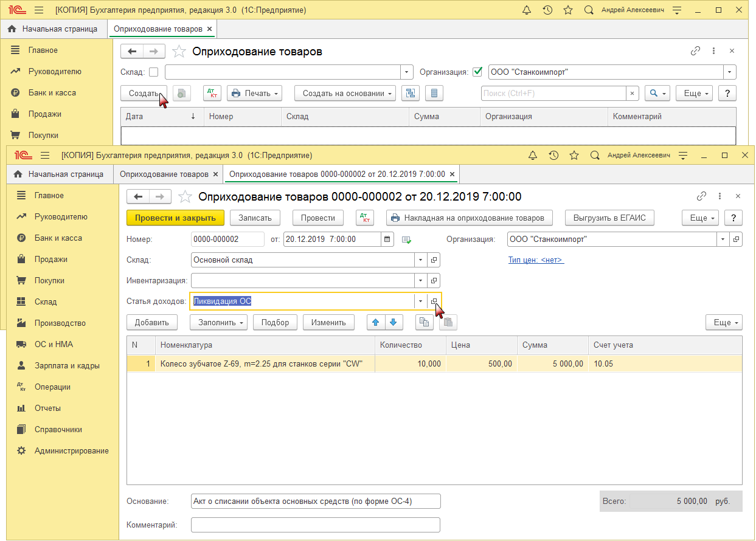Click the list view mode icon before Поиск
The height and width of the screenshot is (541, 756).
point(434,93)
